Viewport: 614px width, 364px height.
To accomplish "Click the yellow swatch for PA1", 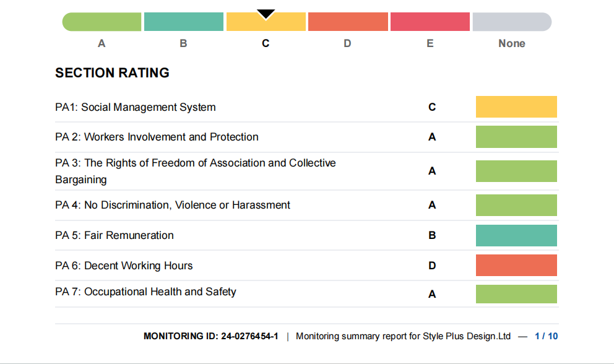I will point(516,107).
